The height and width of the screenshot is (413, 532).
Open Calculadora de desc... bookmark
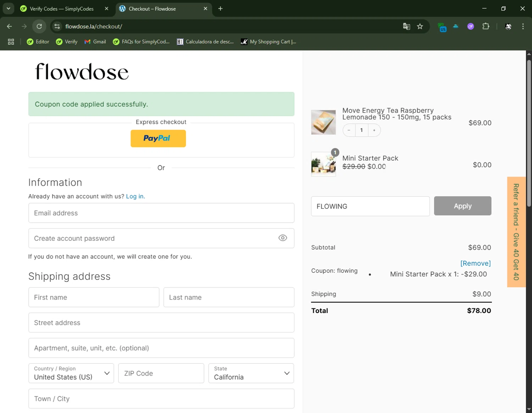click(205, 42)
